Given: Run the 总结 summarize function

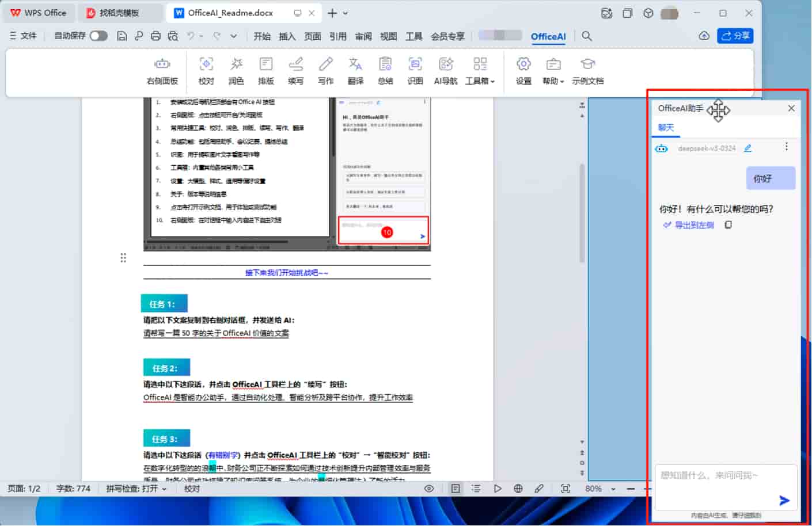Looking at the screenshot, I should [x=385, y=70].
